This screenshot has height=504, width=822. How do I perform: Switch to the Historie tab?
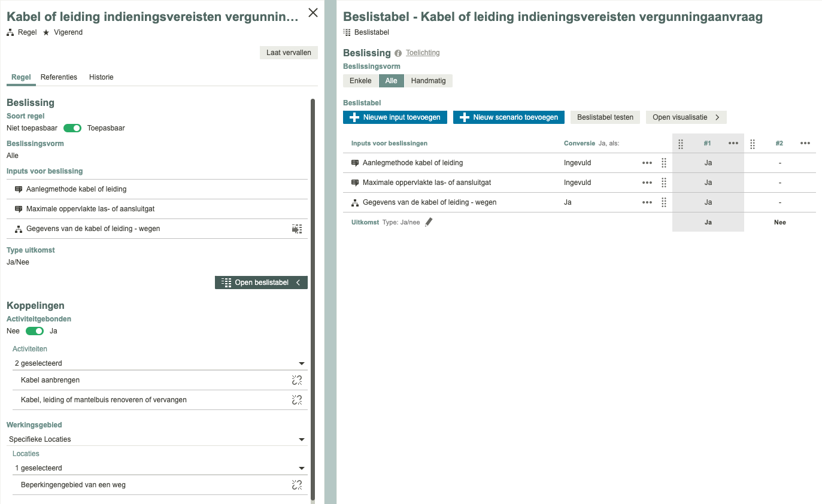[x=101, y=77]
